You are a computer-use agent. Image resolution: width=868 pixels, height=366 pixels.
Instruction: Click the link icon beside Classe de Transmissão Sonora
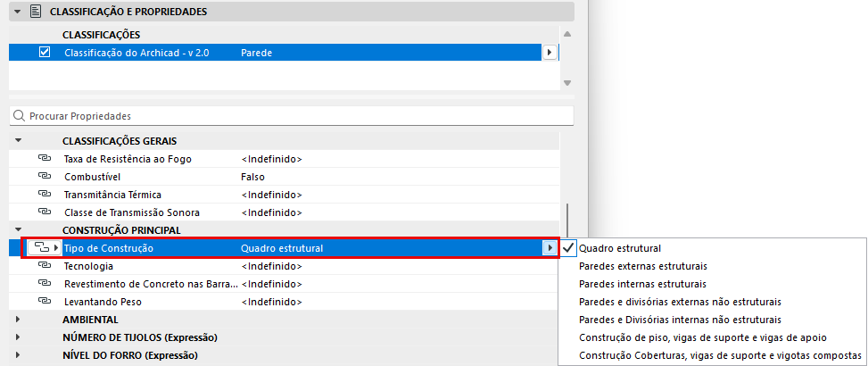tap(45, 212)
